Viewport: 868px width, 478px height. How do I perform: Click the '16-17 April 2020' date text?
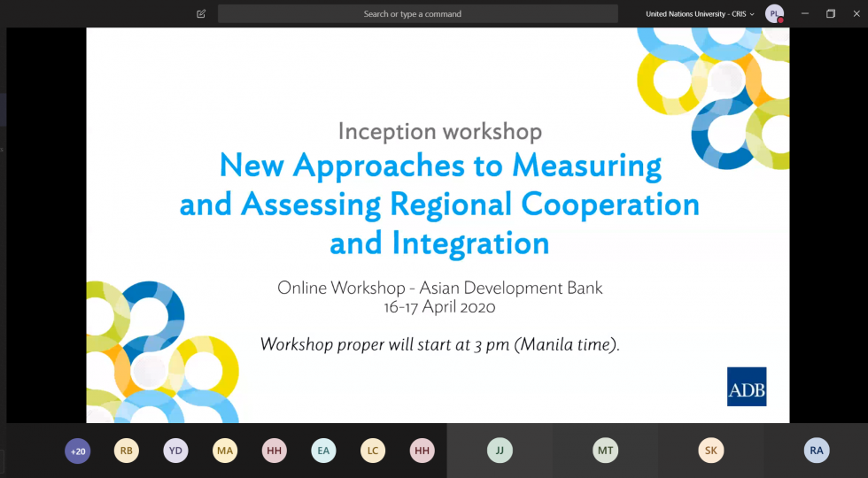pyautogui.click(x=439, y=307)
